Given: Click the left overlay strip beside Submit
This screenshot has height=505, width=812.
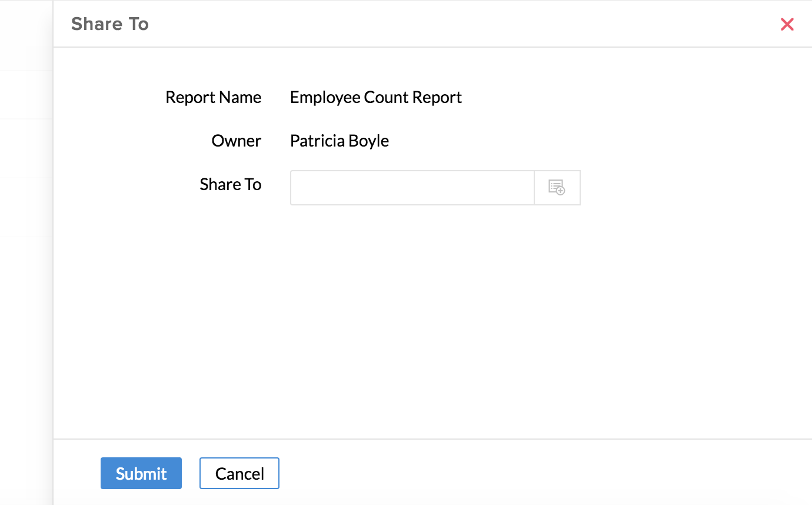Looking at the screenshot, I should click(26, 473).
